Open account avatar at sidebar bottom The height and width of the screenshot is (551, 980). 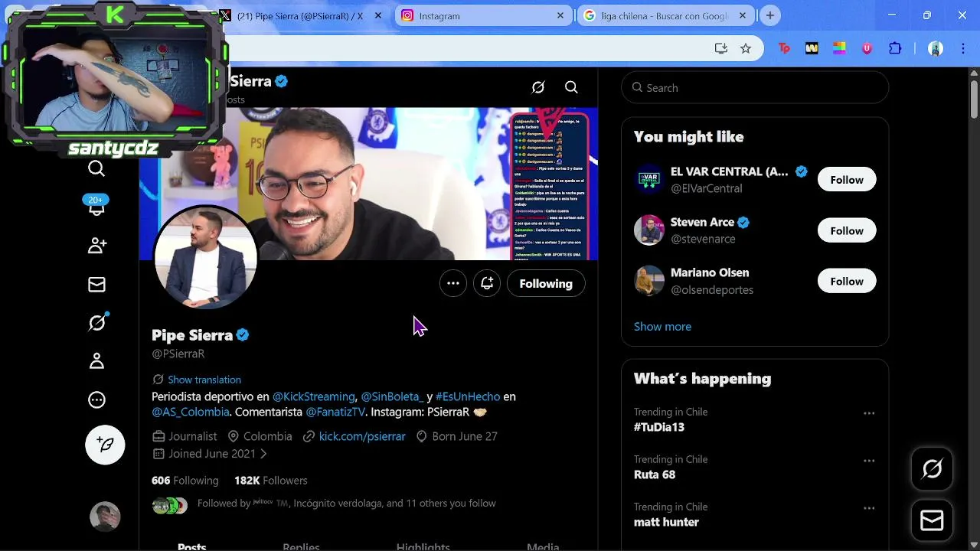point(105,517)
